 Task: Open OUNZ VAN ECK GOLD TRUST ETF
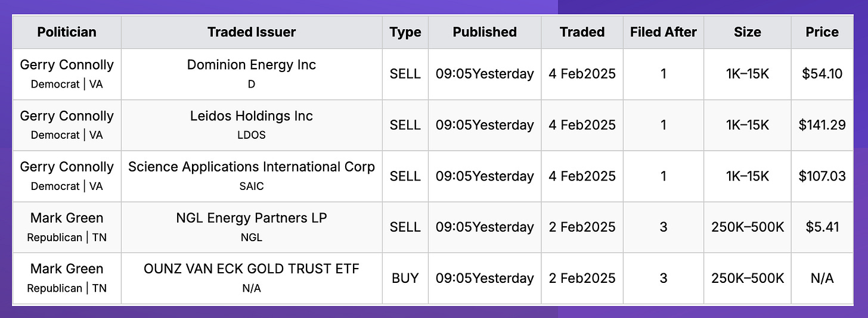[x=252, y=269]
